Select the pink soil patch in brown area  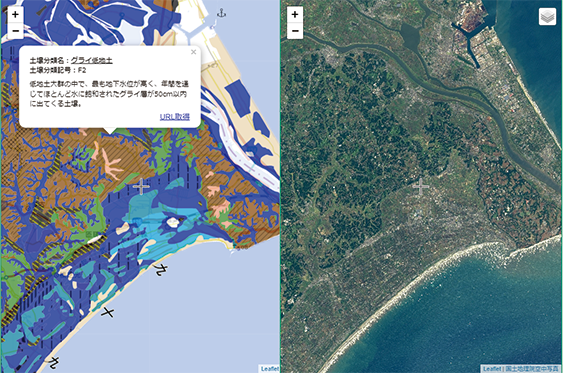tap(111, 164)
